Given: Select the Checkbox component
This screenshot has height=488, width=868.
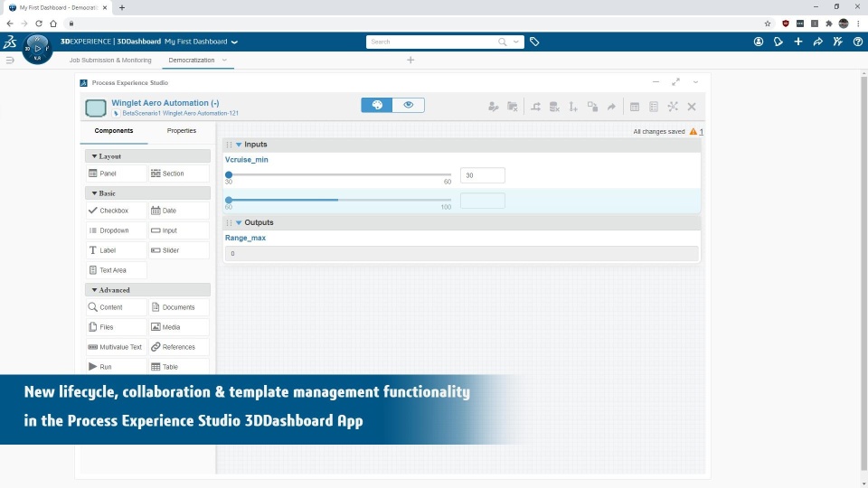Looking at the screenshot, I should [117, 211].
